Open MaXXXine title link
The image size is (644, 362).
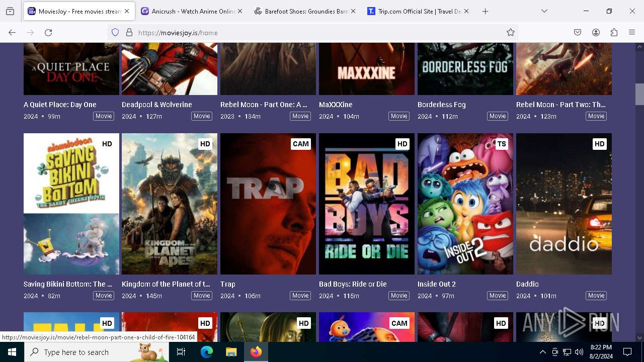tap(336, 105)
